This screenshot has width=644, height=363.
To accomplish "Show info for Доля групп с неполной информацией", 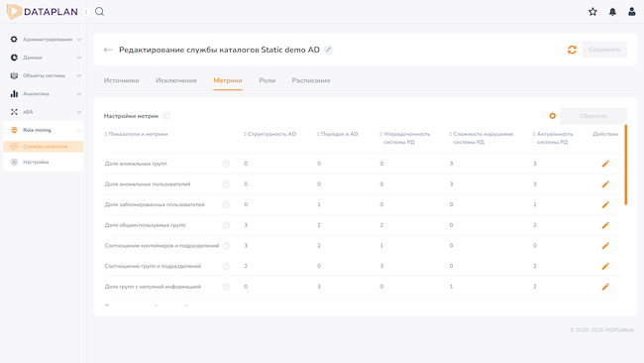I will [x=226, y=287].
